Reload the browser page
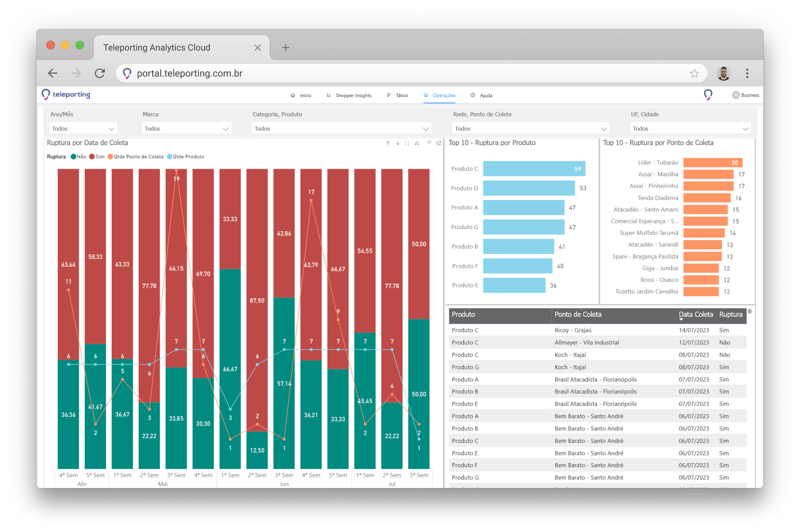This screenshot has height=532, width=800. pos(100,73)
